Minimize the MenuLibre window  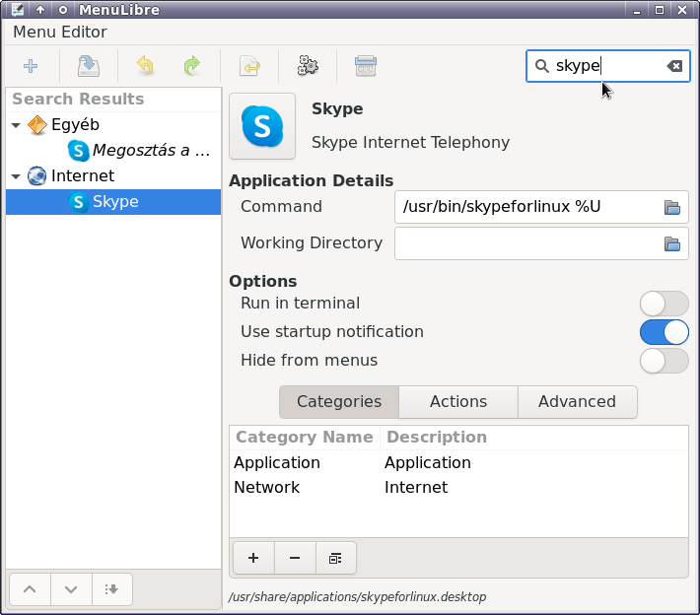click(637, 10)
